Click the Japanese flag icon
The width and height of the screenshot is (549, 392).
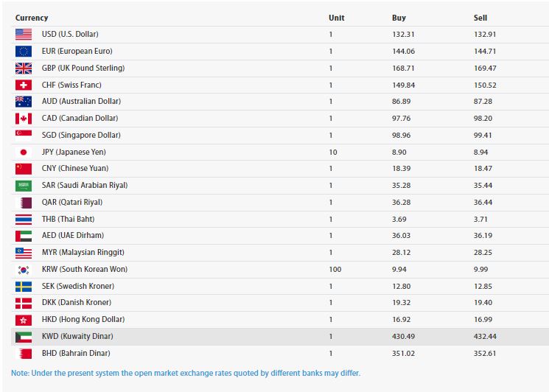click(x=24, y=152)
